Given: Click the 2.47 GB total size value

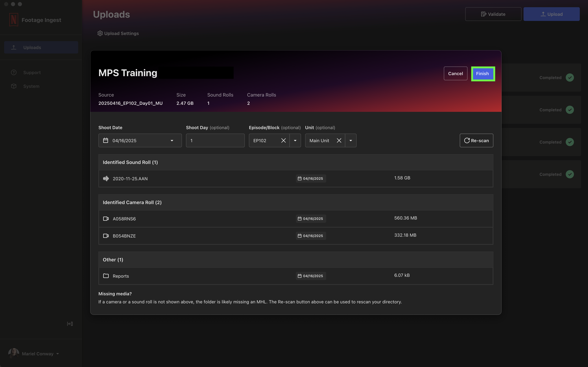Looking at the screenshot, I should pyautogui.click(x=185, y=103).
